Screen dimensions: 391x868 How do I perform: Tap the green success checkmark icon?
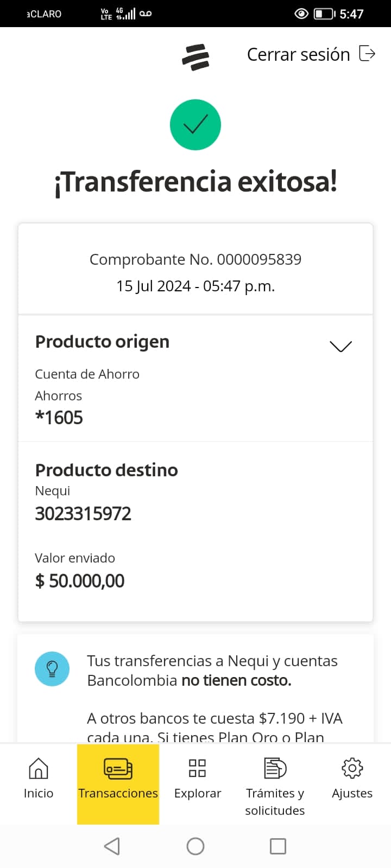195,125
